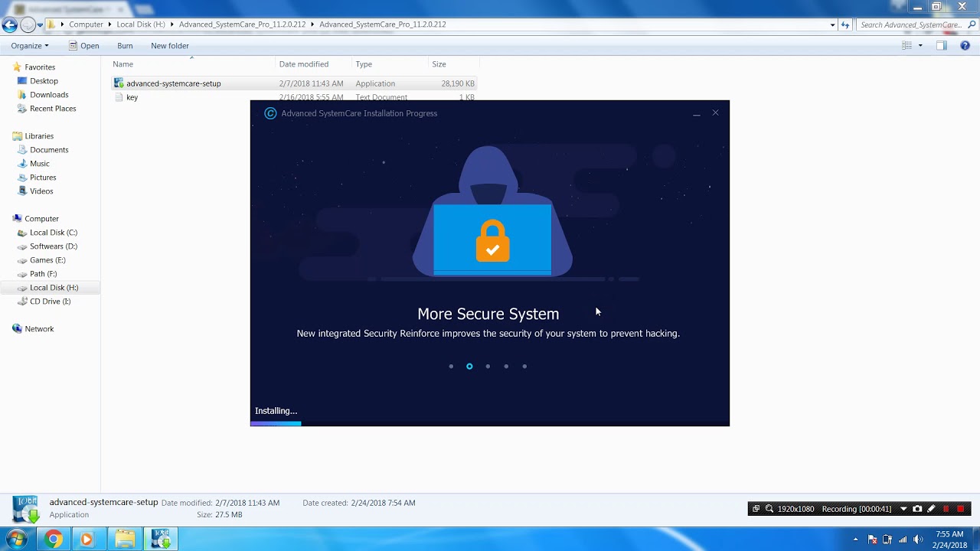Select the advanced-systemcare-setup file icon
The height and width of the screenshot is (551, 980).
119,83
